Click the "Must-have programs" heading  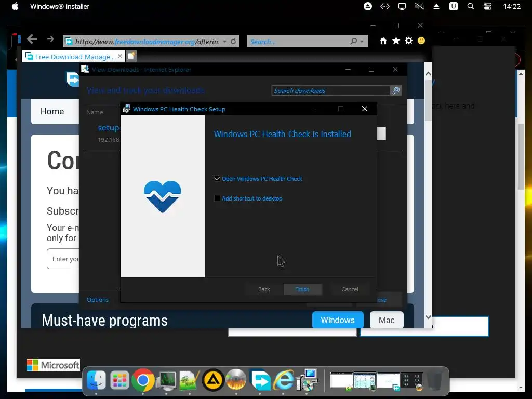point(105,321)
